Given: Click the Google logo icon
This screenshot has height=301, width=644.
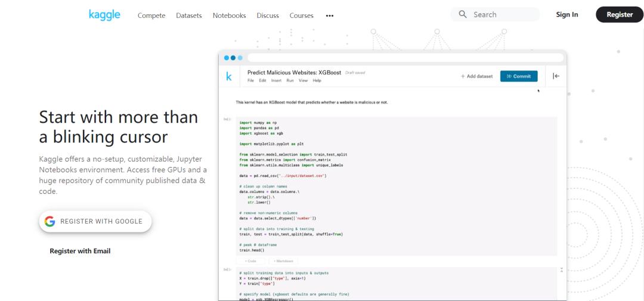Looking at the screenshot, I should (x=50, y=221).
